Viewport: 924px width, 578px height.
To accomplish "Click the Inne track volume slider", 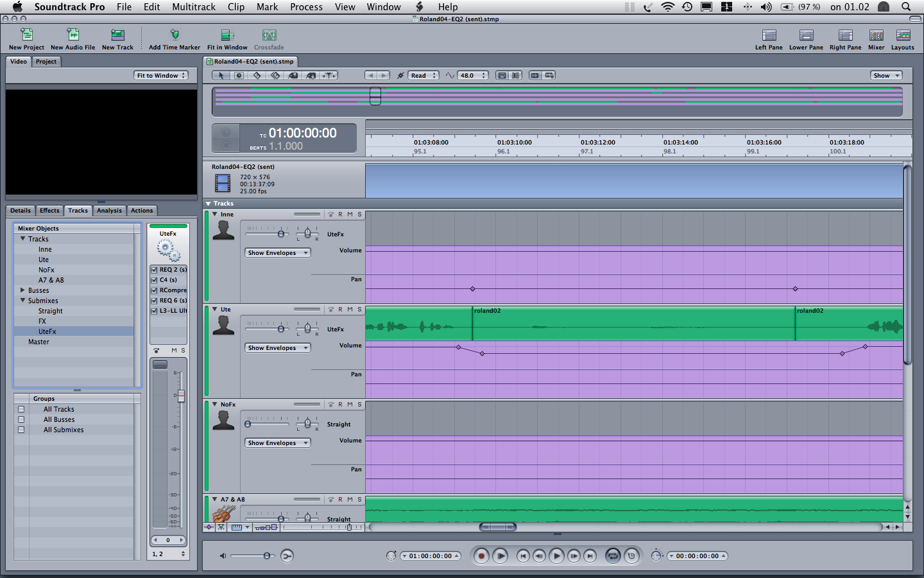I will (x=268, y=234).
